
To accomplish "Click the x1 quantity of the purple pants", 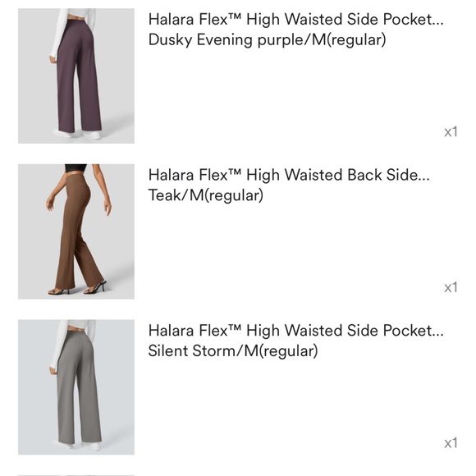I will (451, 132).
